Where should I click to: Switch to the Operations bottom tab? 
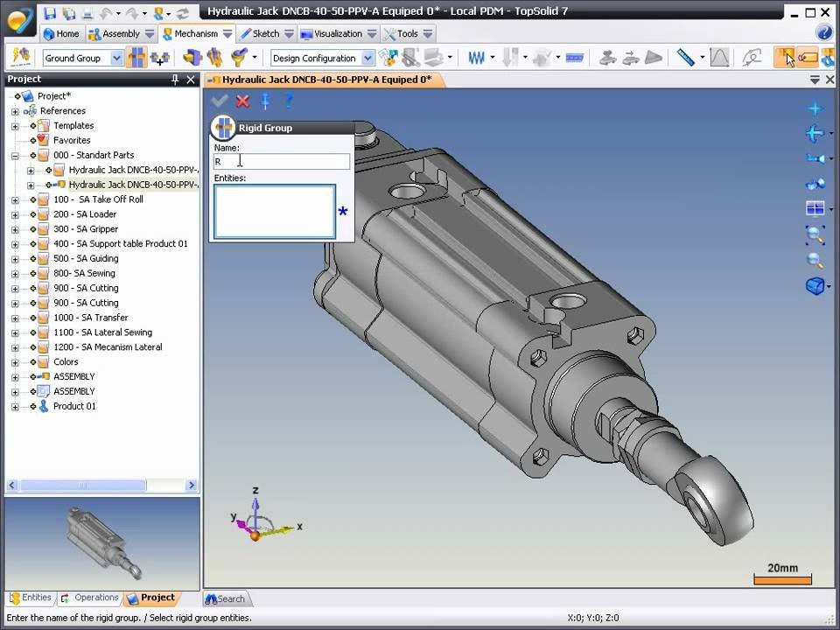89,598
